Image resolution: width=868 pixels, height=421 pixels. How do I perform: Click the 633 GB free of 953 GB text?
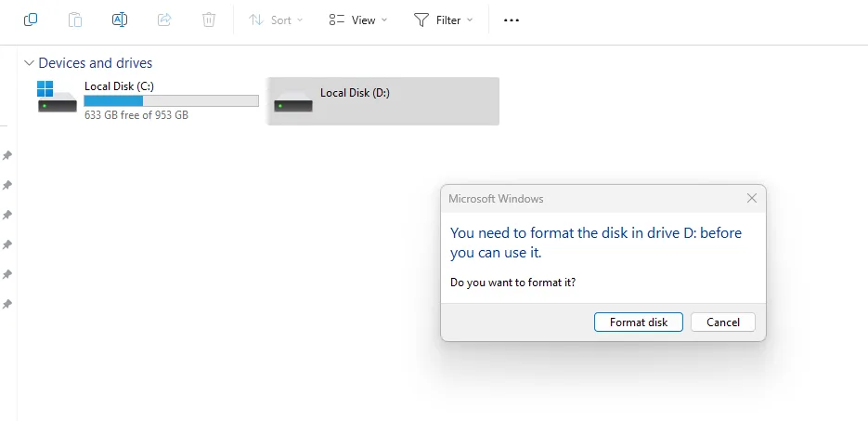tap(136, 115)
